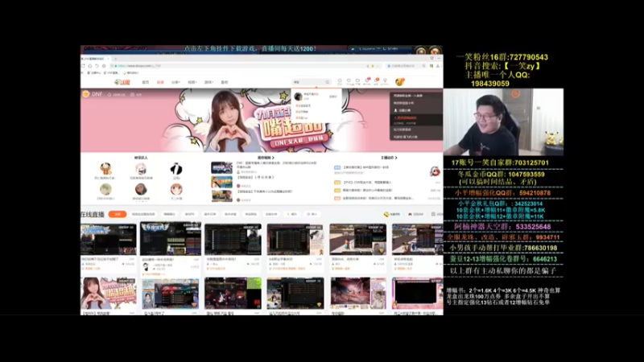This screenshot has width=644, height=362.
Task: Select the orange active filter pill under 在线直播
Action: click(x=118, y=214)
